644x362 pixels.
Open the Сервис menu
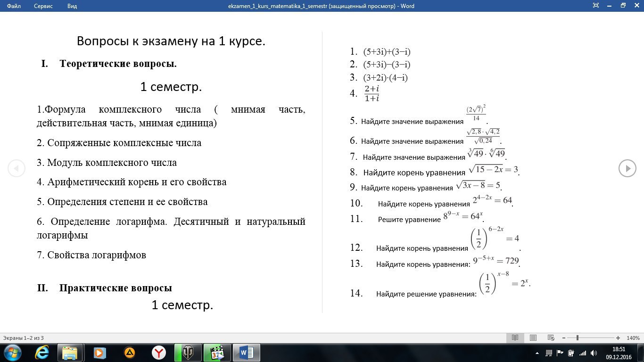click(x=43, y=6)
